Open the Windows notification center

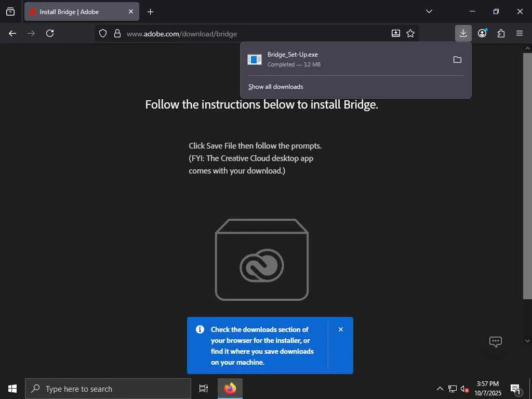(x=515, y=389)
